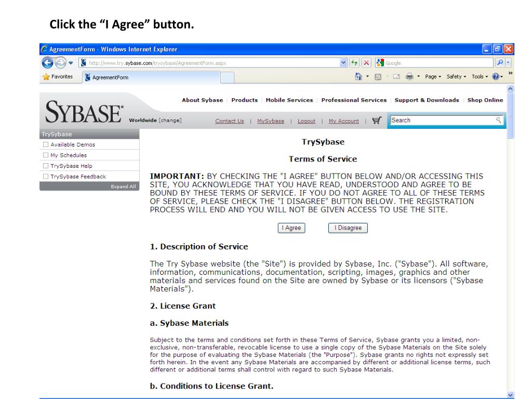Open the Home button dropdown arrow

tap(367, 77)
